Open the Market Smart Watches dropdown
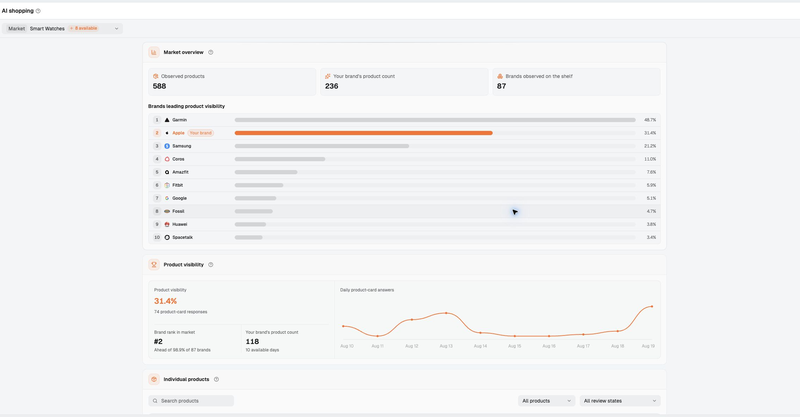Viewport: 800px width, 417px height. (x=62, y=29)
